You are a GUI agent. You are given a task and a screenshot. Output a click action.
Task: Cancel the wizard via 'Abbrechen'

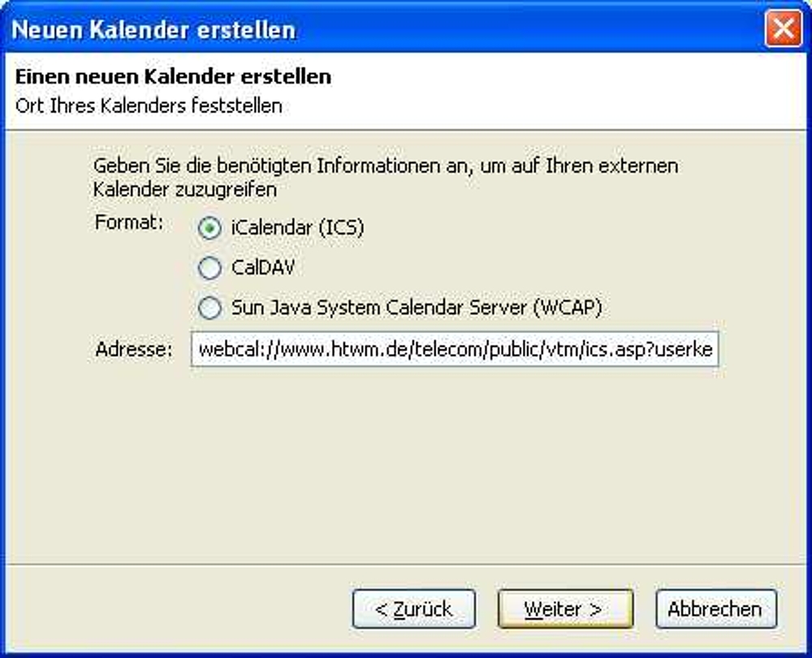tap(716, 608)
